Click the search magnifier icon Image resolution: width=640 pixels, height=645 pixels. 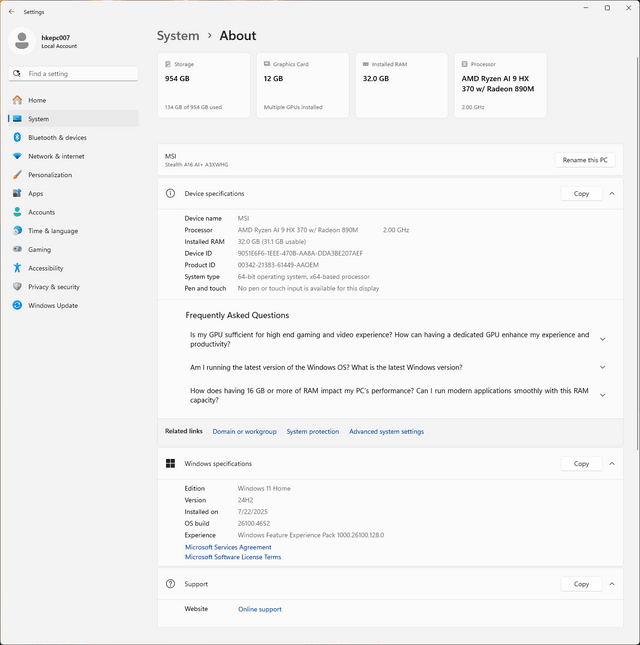coord(17,74)
